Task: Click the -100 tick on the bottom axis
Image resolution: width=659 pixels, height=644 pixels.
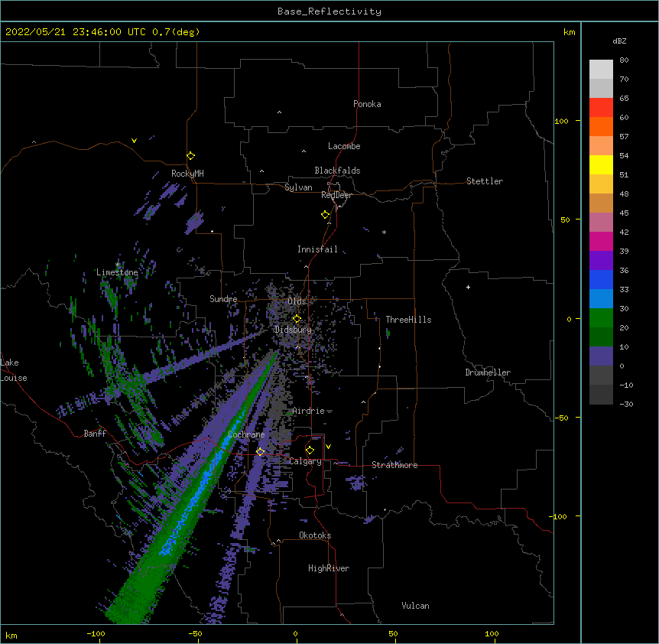Action: (96, 633)
